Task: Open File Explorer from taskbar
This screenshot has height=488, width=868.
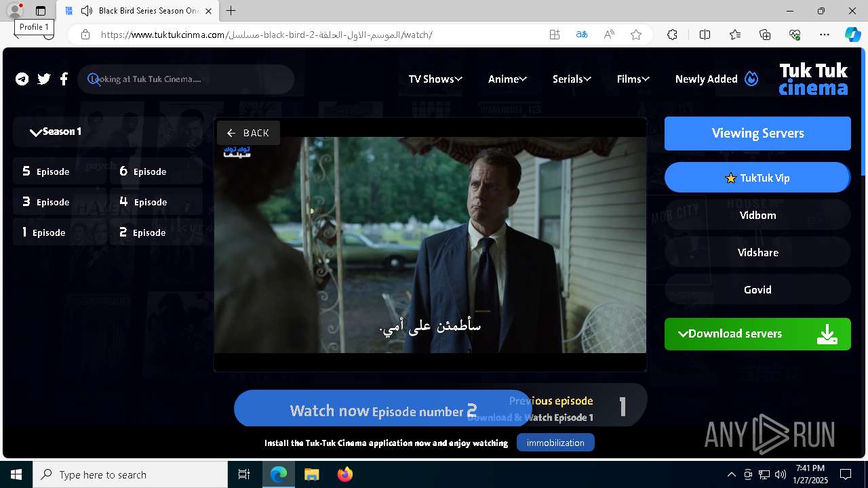Action: coord(311,474)
